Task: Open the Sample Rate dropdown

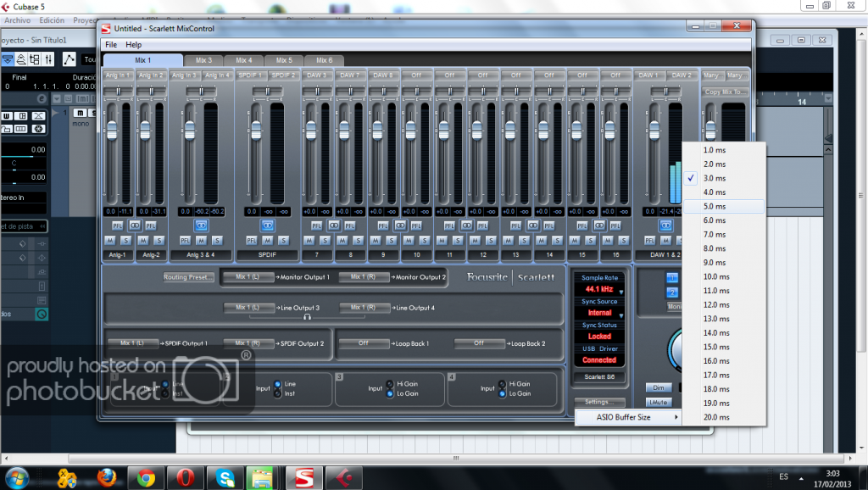Action: [x=599, y=289]
